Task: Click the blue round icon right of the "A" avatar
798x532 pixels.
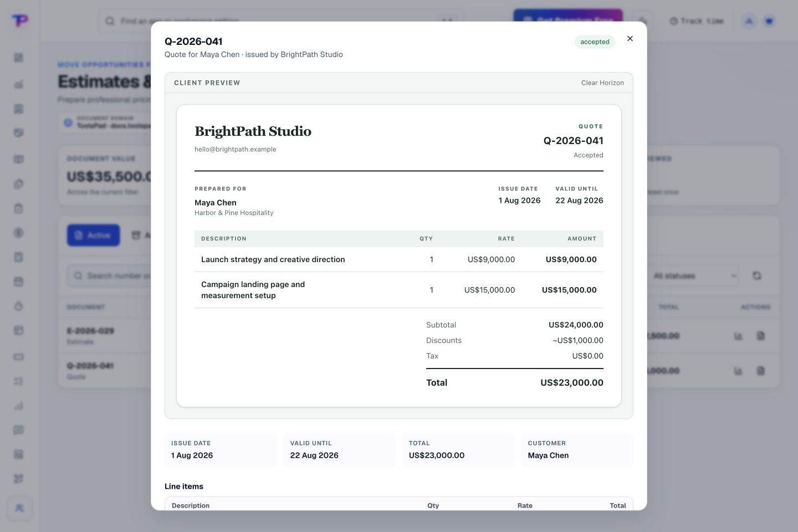Action: [x=769, y=21]
